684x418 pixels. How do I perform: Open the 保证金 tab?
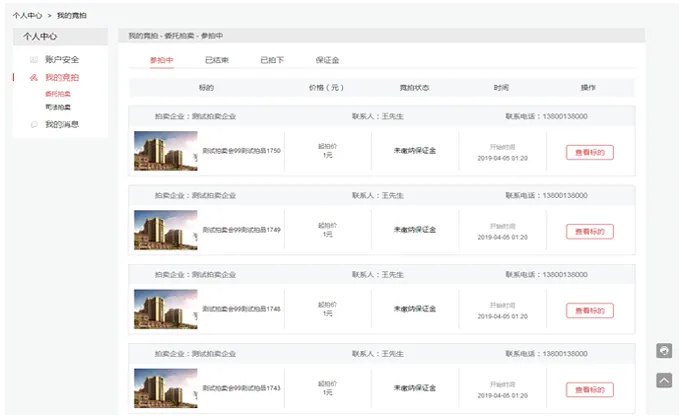(x=327, y=60)
